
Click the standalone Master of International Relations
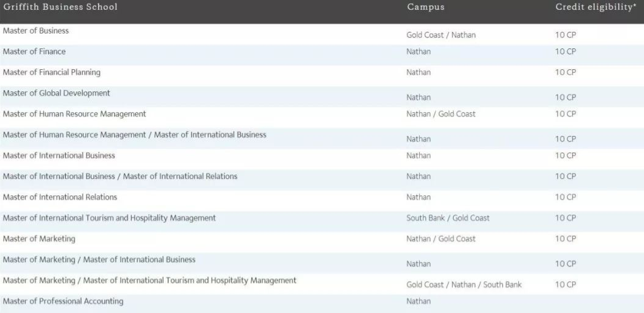point(60,197)
